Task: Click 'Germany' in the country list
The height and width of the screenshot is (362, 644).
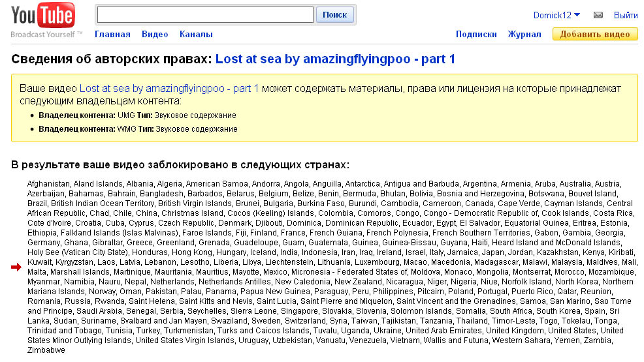Action: [x=44, y=243]
